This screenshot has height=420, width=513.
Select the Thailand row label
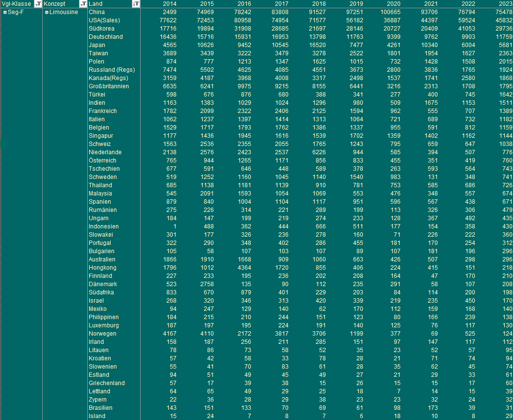(100, 185)
